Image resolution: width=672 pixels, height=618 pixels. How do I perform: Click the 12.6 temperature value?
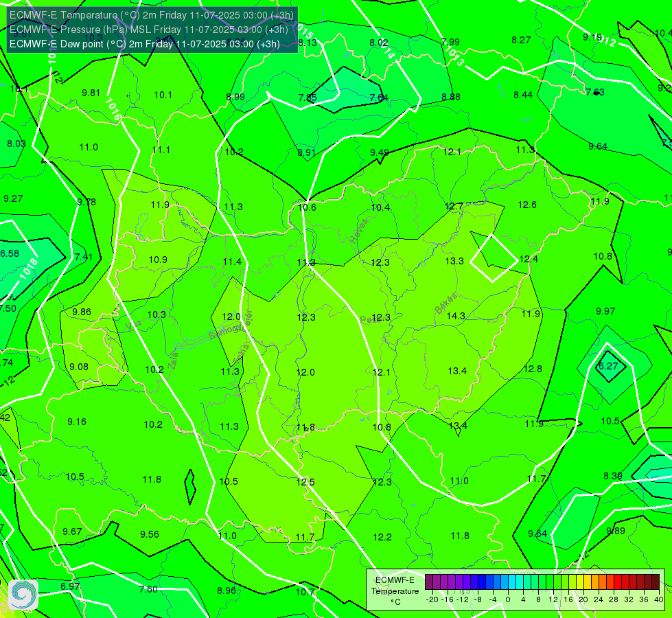point(527,205)
